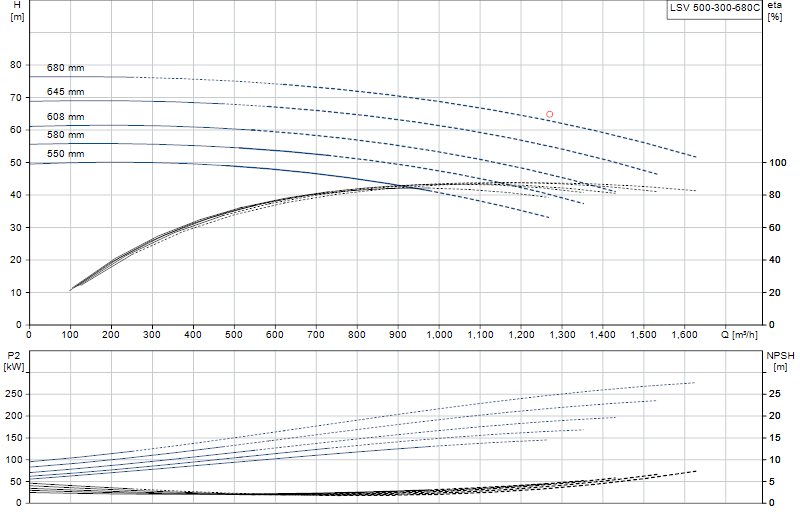
Task: Select the 680 mm impeller curve label
Action: tap(65, 68)
